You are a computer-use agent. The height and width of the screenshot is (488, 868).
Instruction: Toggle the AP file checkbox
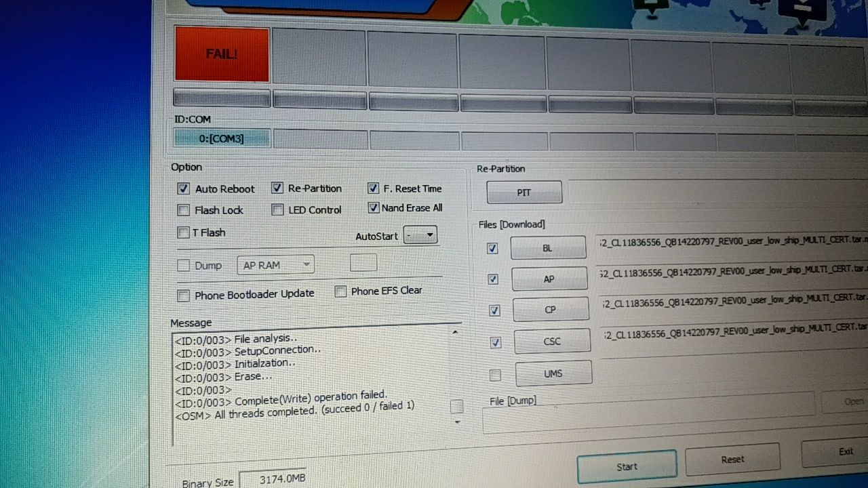pyautogui.click(x=494, y=279)
